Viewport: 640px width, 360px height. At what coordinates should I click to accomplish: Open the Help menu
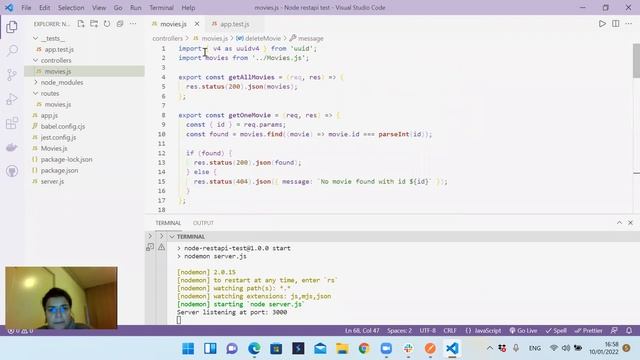coord(188,8)
